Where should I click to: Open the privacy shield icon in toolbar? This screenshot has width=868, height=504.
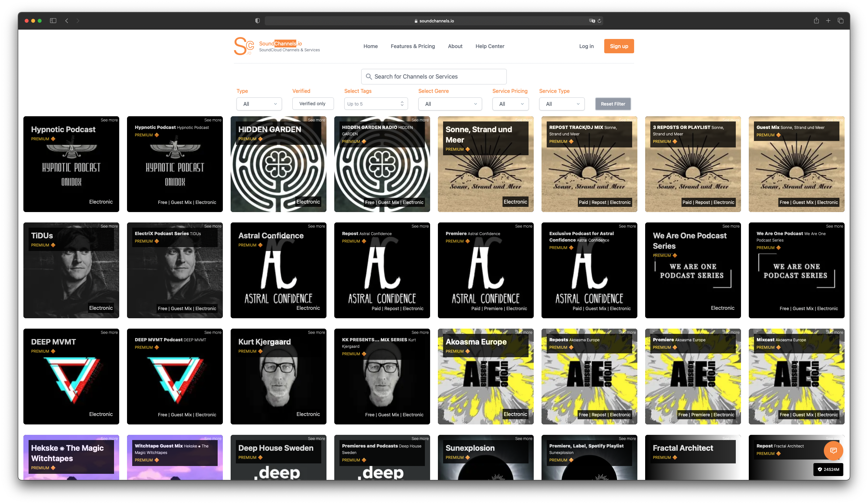tap(257, 21)
